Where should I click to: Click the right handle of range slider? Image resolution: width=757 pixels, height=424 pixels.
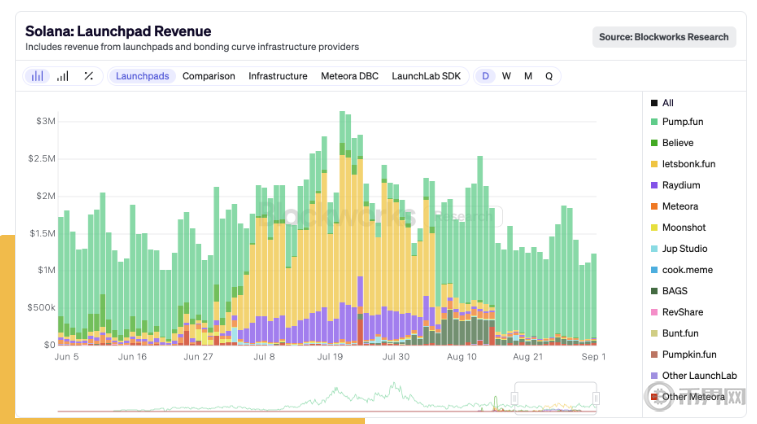tap(595, 398)
